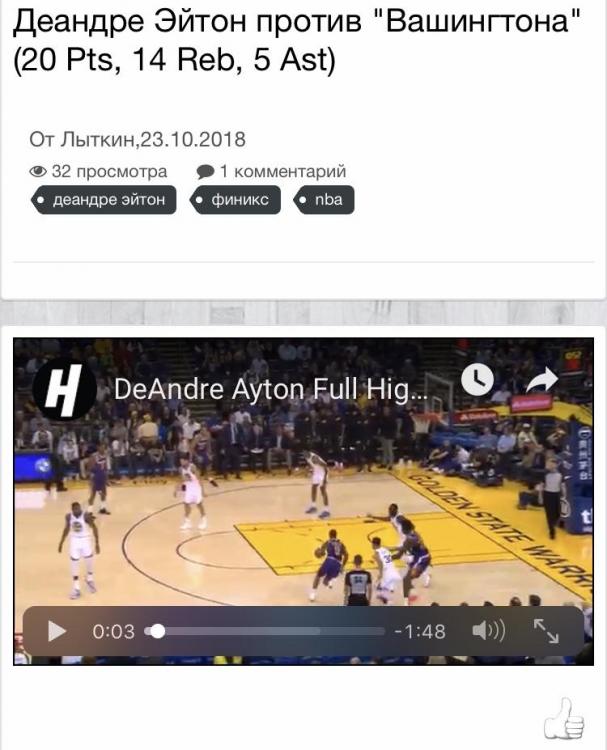The height and width of the screenshot is (750, 607).
Task: Click the thumbs up like icon
Action: [565, 719]
